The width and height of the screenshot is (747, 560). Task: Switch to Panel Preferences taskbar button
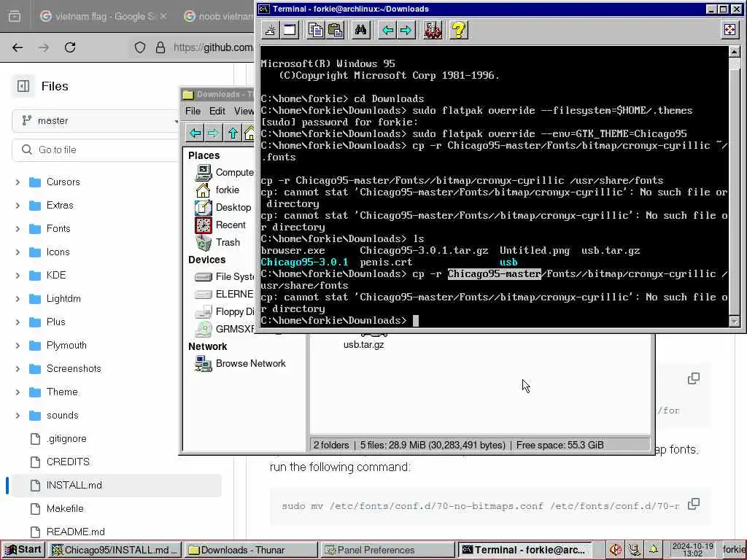tap(387, 550)
